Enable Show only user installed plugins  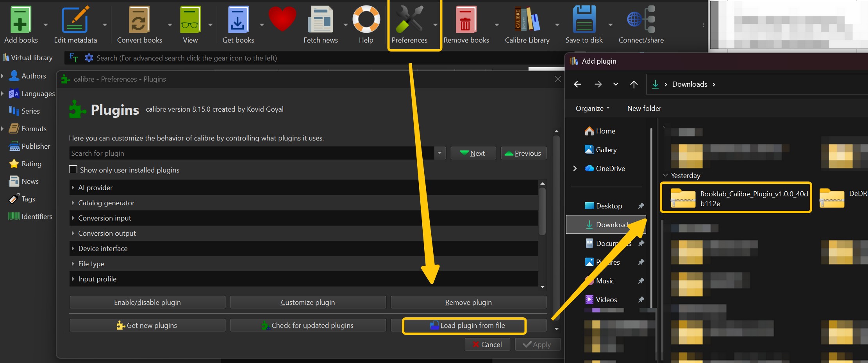pyautogui.click(x=73, y=170)
